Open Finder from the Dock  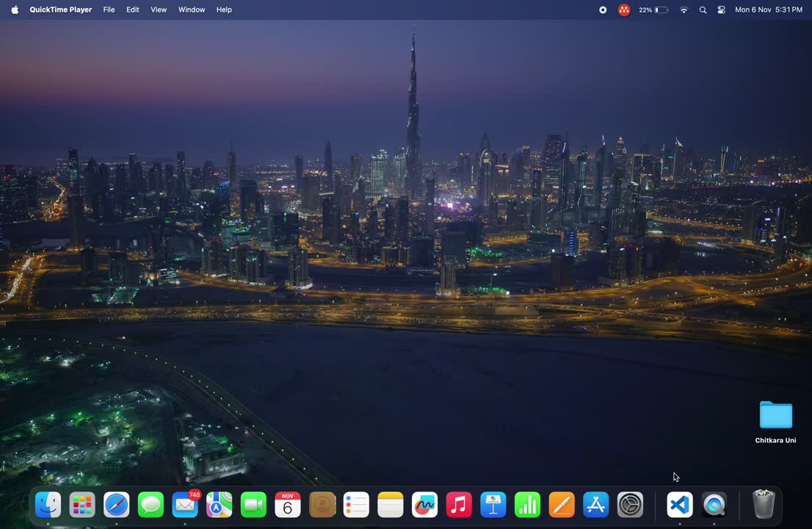[x=48, y=505]
